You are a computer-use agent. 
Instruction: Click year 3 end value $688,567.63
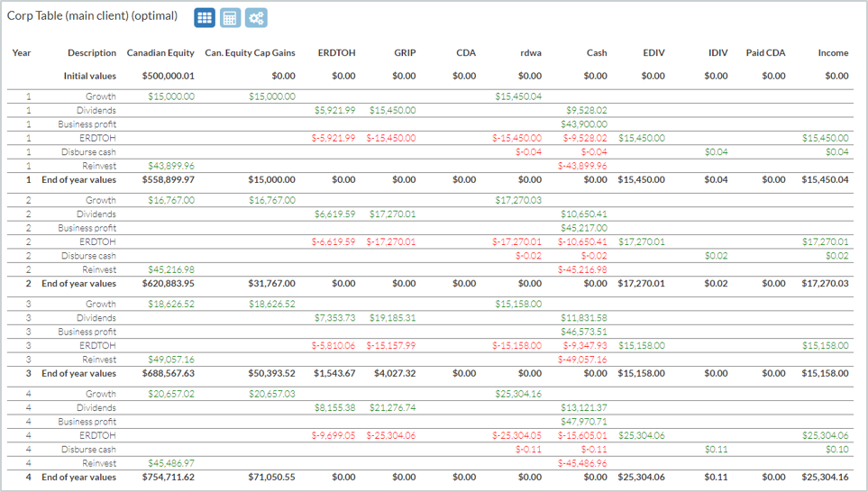(169, 374)
